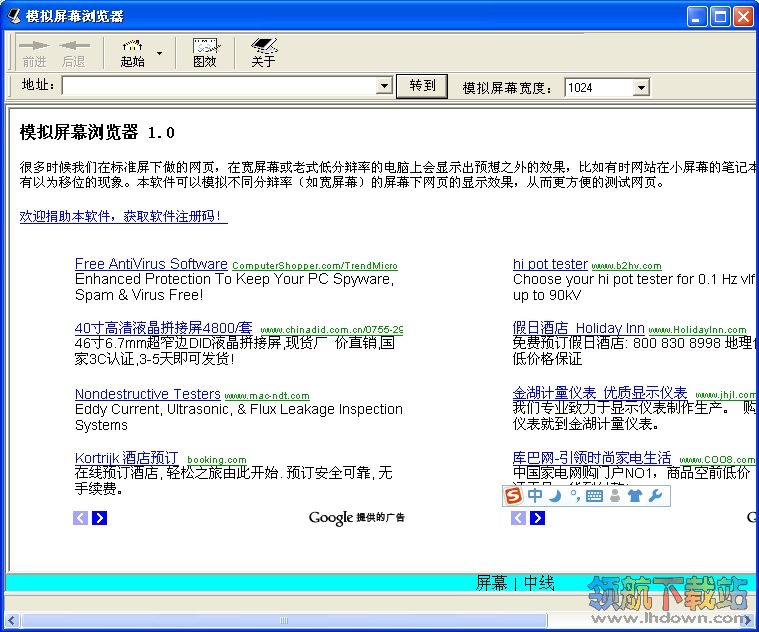Open ComputerShopper.com/TrendMicro URL link
The height and width of the screenshot is (632, 759).
[x=315, y=266]
